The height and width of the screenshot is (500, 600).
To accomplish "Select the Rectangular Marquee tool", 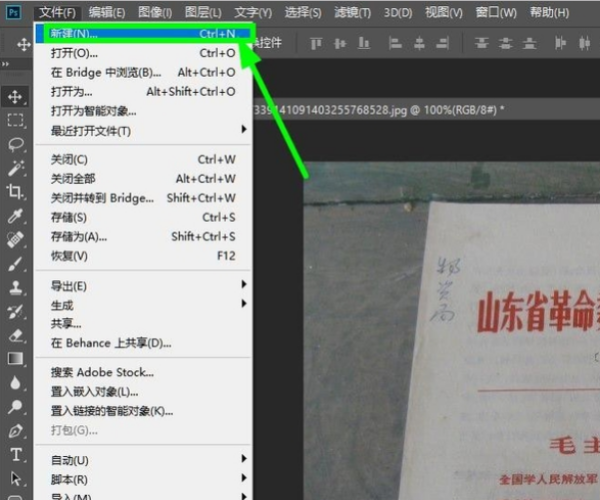I will [15, 120].
